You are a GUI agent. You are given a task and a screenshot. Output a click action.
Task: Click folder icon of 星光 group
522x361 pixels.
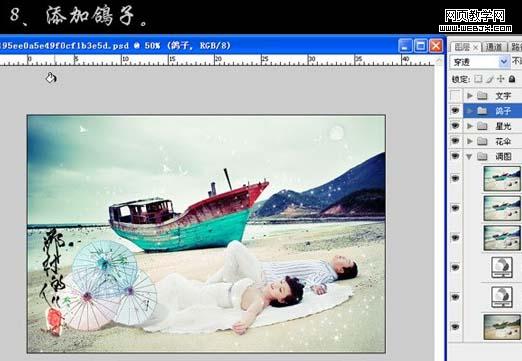click(x=482, y=126)
